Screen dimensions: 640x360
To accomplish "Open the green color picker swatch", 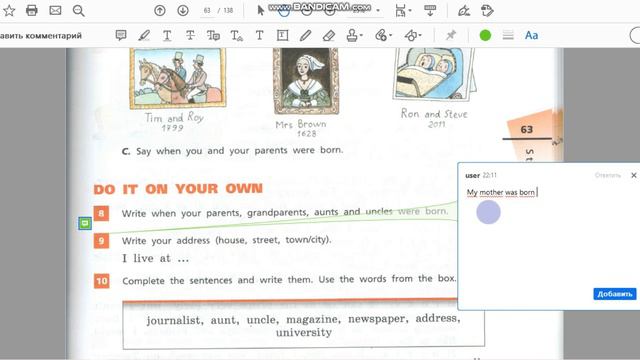I will click(x=485, y=36).
